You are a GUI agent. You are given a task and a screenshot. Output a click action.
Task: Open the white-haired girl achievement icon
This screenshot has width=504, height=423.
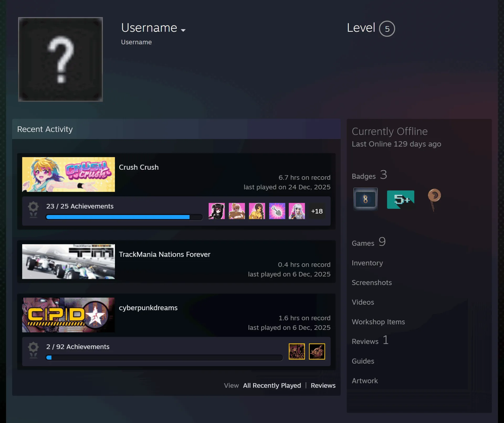point(297,211)
